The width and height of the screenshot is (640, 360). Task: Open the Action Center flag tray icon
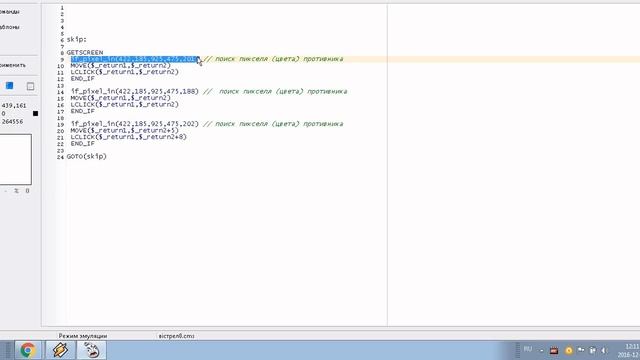(581, 350)
